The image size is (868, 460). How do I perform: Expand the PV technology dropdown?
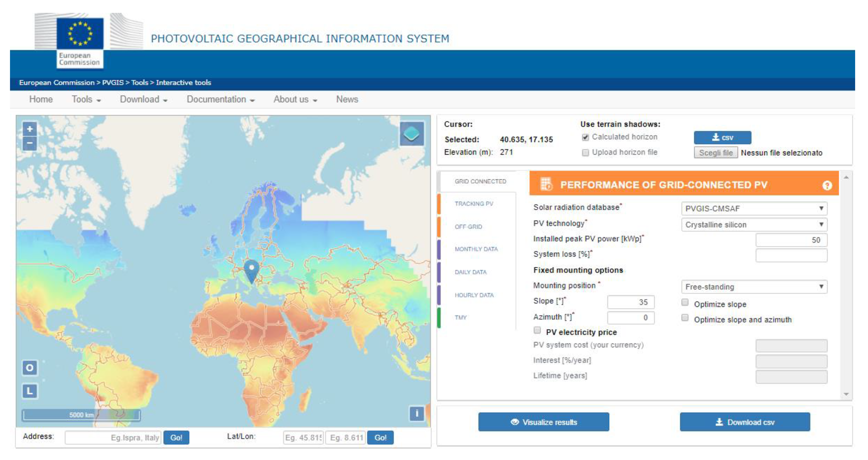(x=754, y=225)
